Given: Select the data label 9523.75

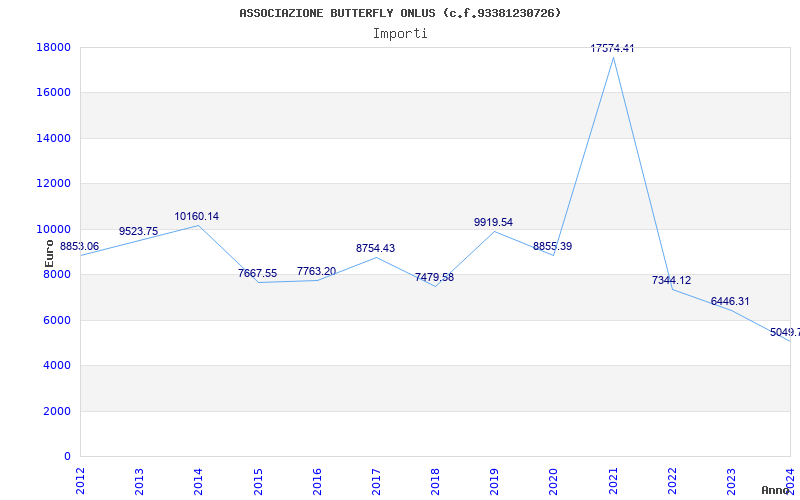Looking at the screenshot, I should tap(138, 231).
